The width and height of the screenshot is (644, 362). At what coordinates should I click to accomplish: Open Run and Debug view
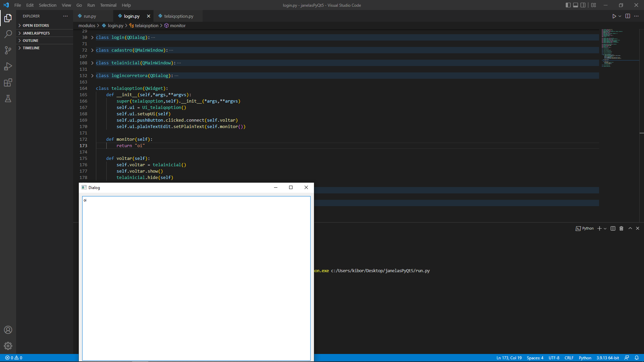pyautogui.click(x=8, y=66)
